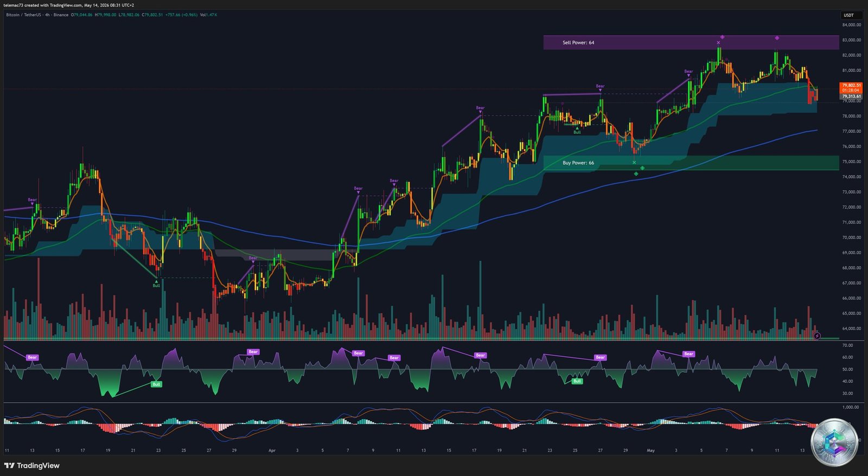
Task: Click the purple lightning bolt icon
Action: pos(817,336)
